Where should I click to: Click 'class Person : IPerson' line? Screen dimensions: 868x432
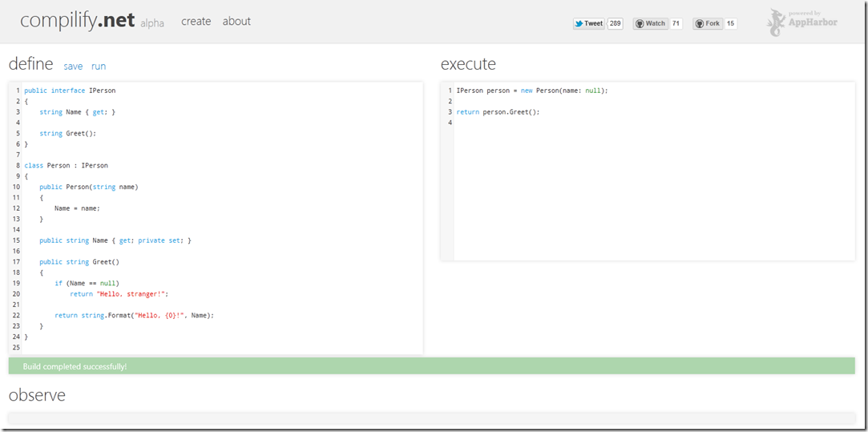66,166
